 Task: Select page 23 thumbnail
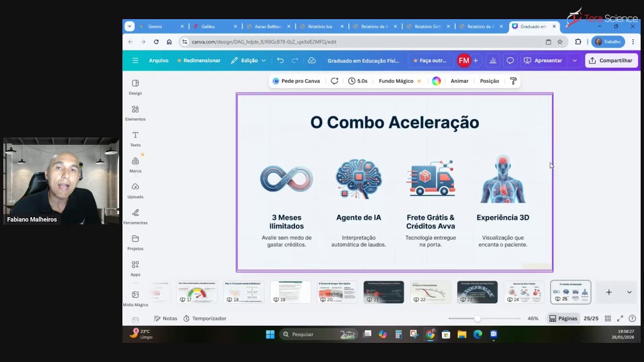point(477,292)
